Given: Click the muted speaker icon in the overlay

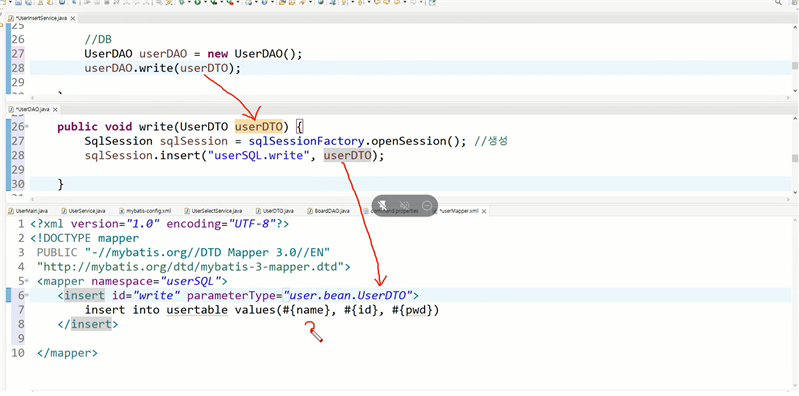Looking at the screenshot, I should tap(404, 205).
